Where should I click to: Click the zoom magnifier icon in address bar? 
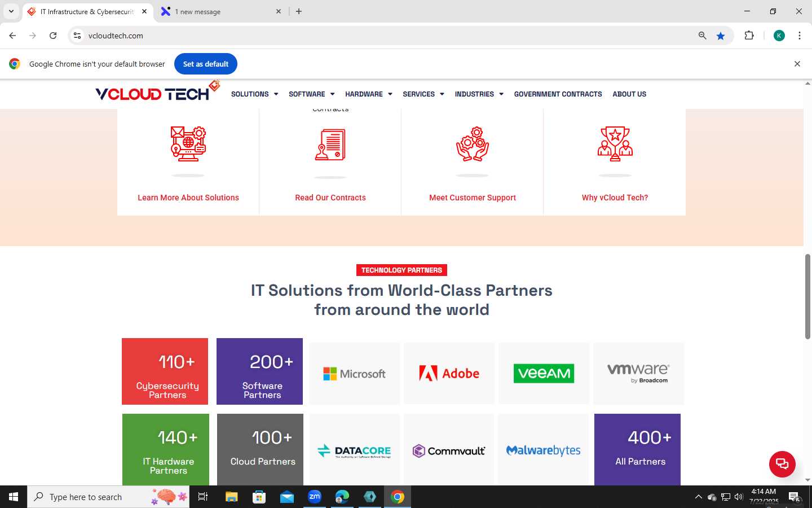coord(703,36)
